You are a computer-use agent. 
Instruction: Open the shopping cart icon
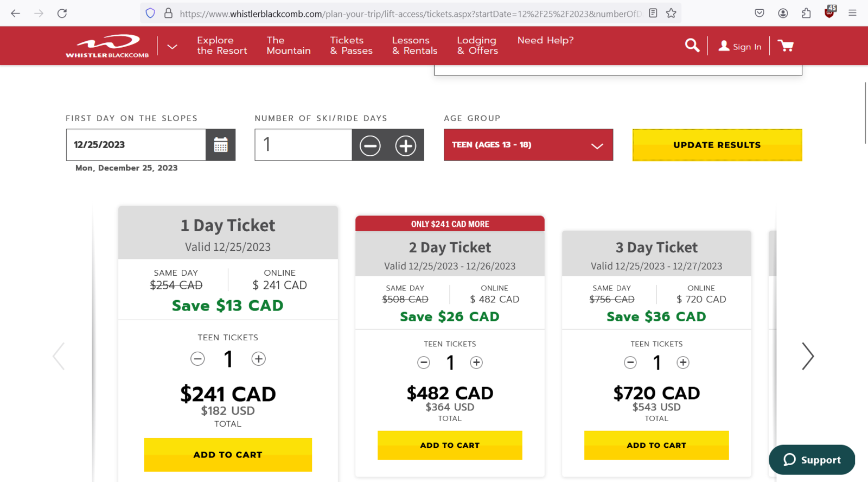tap(786, 46)
